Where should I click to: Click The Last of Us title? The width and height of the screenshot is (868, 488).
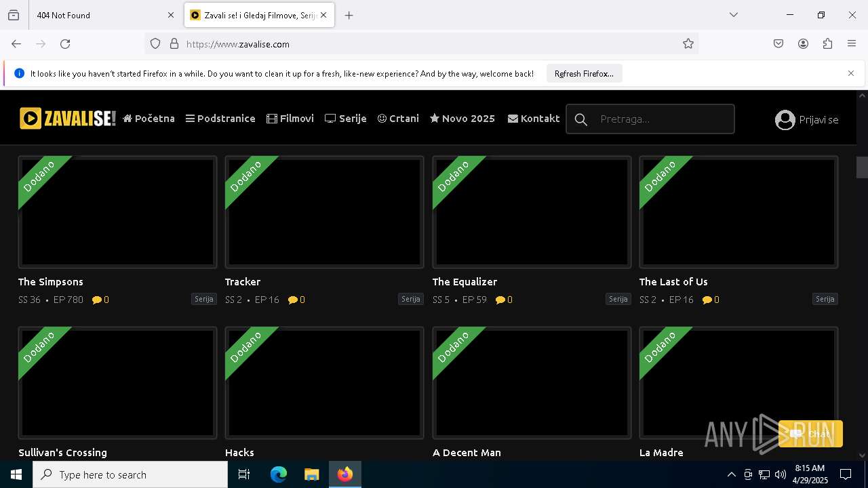tap(673, 282)
